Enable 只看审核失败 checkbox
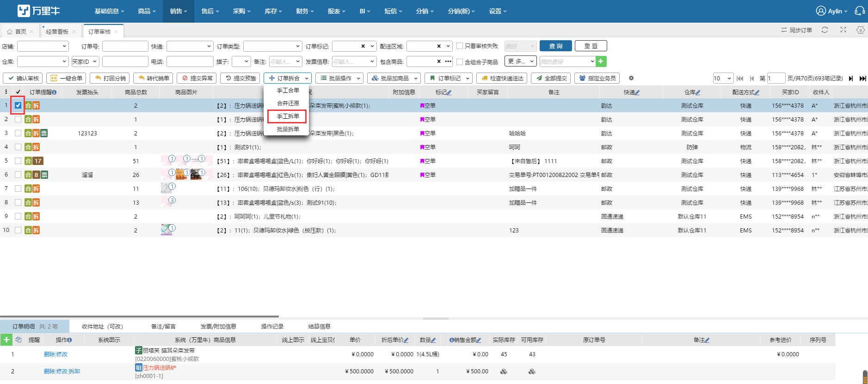This screenshot has height=384, width=868. point(460,46)
